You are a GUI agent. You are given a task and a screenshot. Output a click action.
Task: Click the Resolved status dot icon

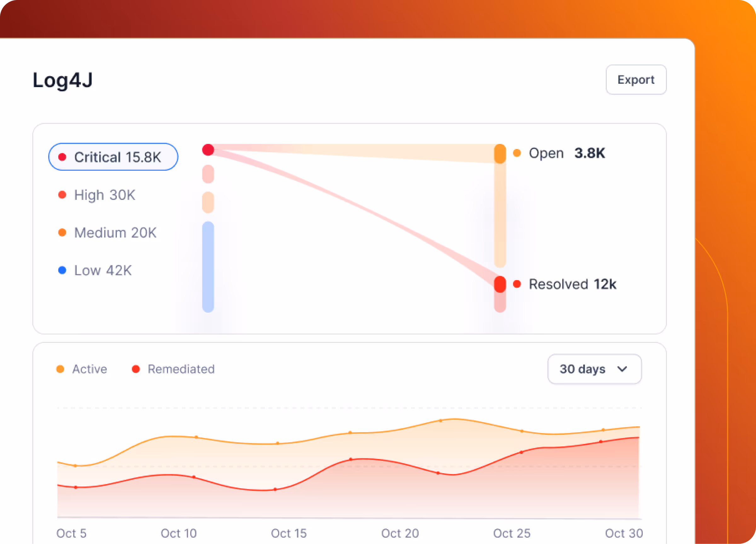517,284
